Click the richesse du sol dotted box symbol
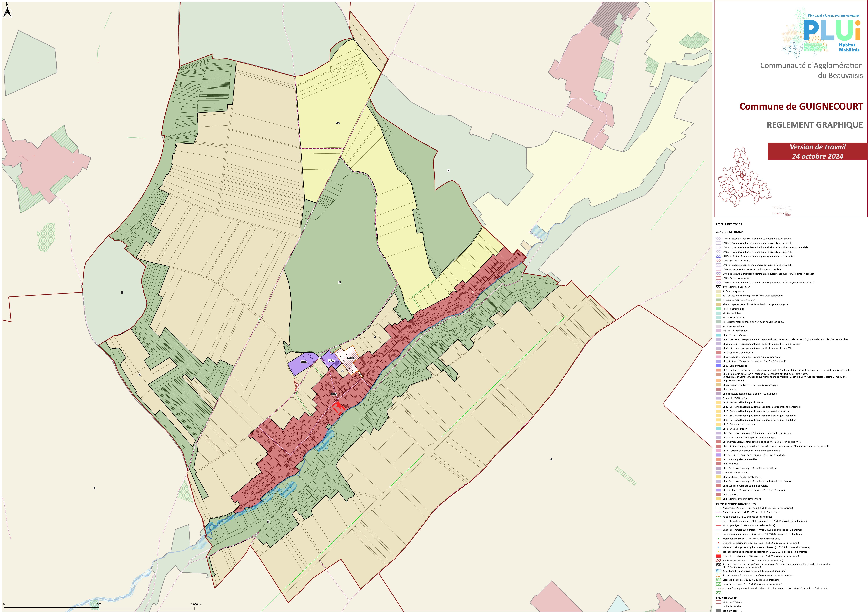 click(718, 589)
